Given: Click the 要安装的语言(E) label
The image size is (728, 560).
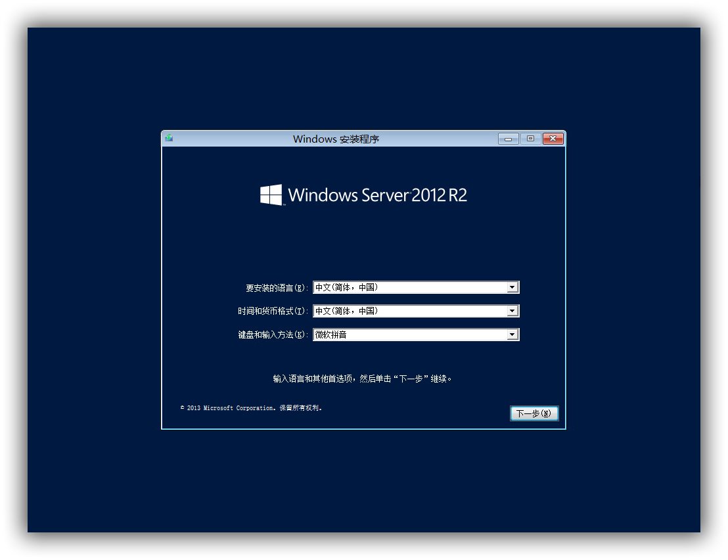Looking at the screenshot, I should click(x=277, y=289).
